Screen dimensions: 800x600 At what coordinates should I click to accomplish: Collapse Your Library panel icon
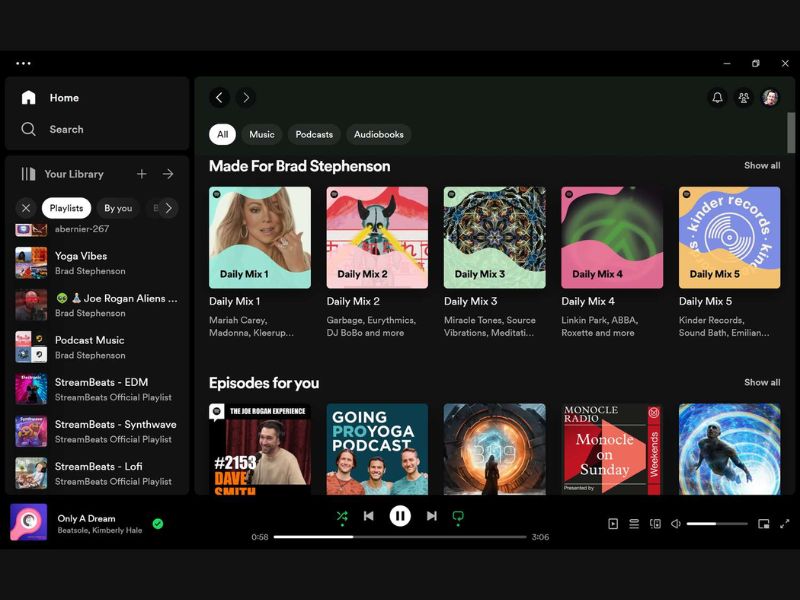pos(28,174)
